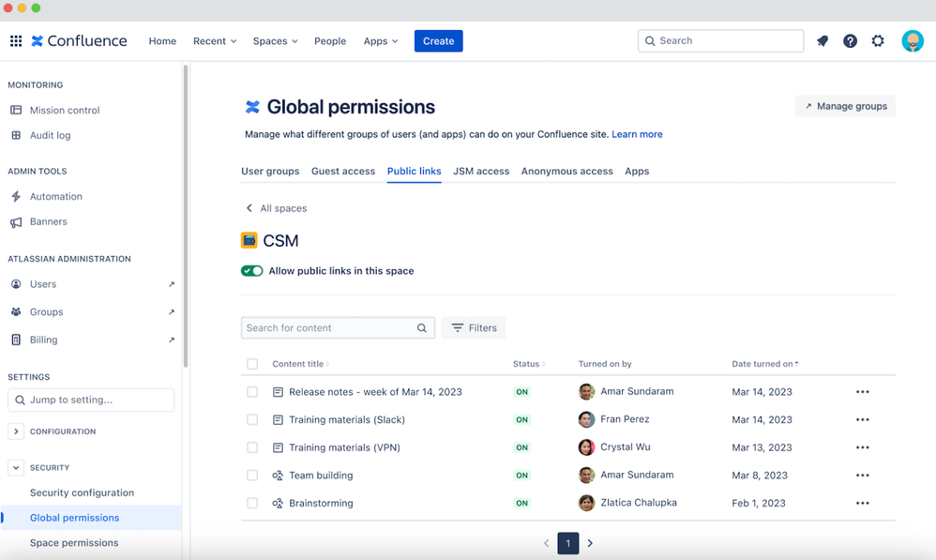Go back to All spaces

pos(277,208)
